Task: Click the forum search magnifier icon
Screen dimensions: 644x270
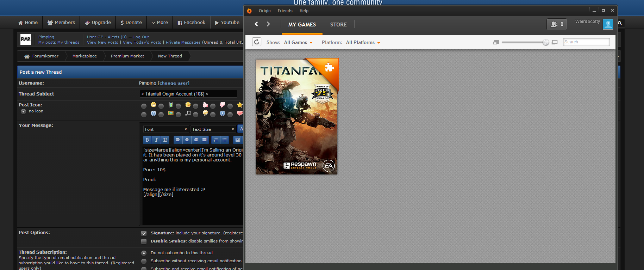Action: pyautogui.click(x=620, y=23)
